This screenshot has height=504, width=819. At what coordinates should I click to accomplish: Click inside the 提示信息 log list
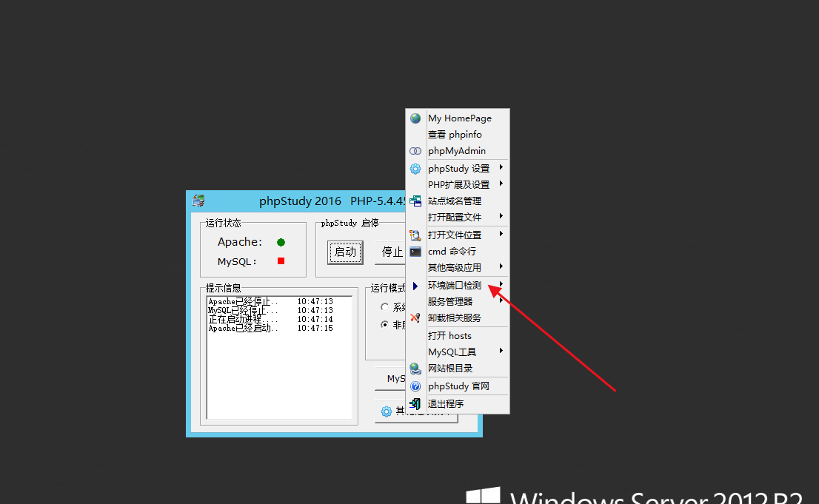tap(279, 370)
